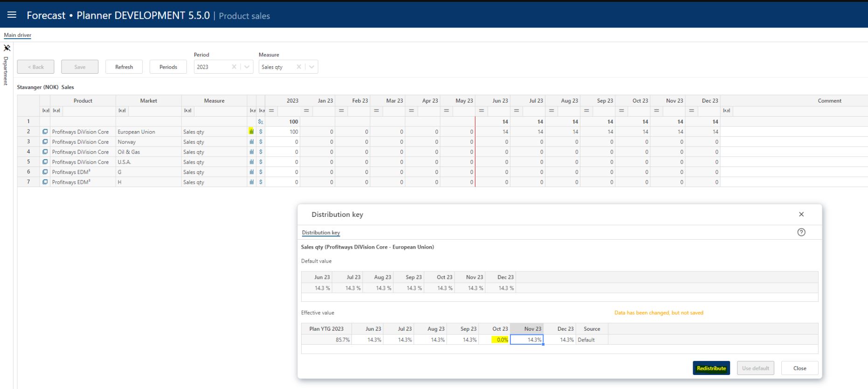Click the Back button
The height and width of the screenshot is (389, 868).
tap(35, 67)
